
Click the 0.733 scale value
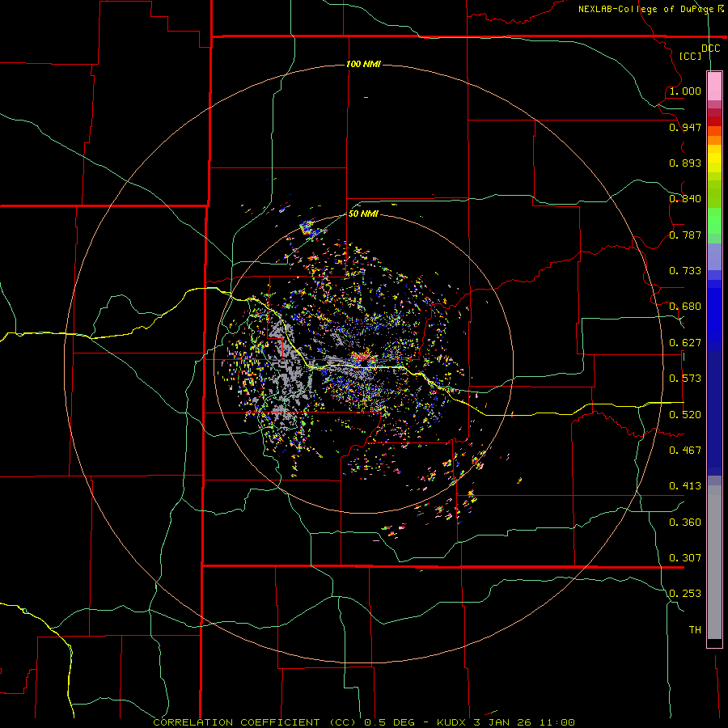(x=685, y=271)
